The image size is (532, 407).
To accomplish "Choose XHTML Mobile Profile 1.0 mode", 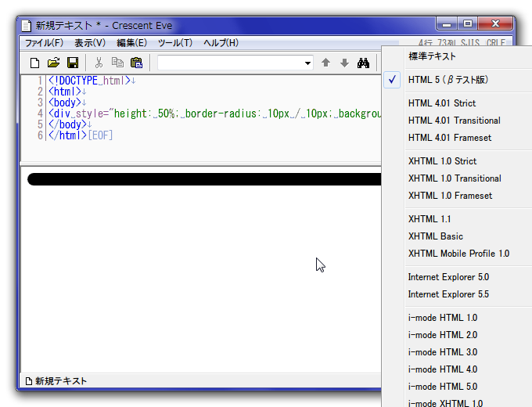I will 457,254.
